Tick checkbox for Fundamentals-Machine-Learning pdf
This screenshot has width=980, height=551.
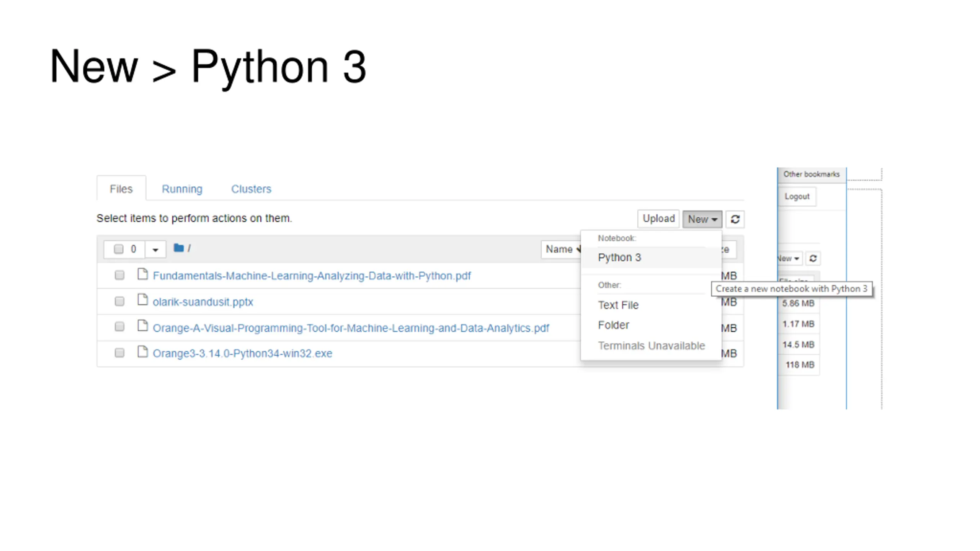(119, 275)
